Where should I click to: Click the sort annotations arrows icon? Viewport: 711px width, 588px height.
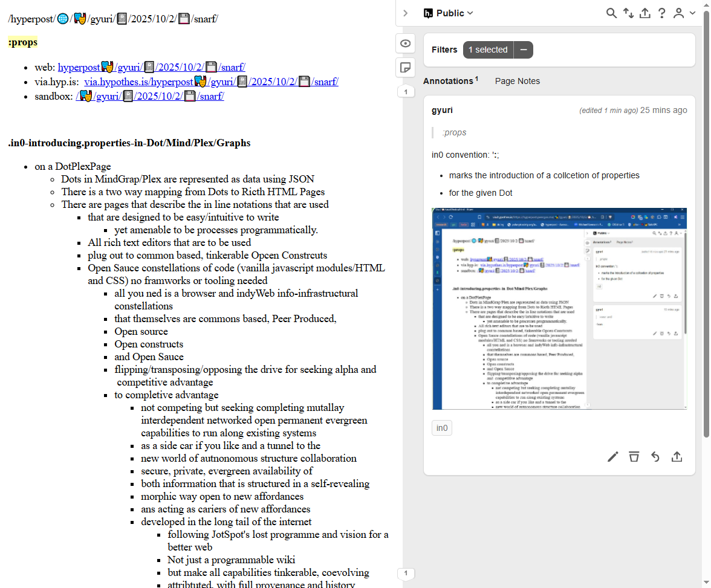628,13
